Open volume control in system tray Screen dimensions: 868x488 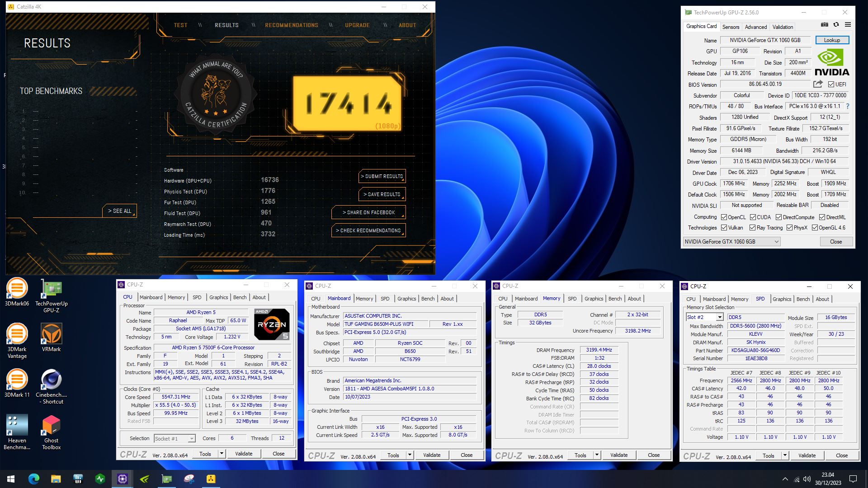click(807, 479)
